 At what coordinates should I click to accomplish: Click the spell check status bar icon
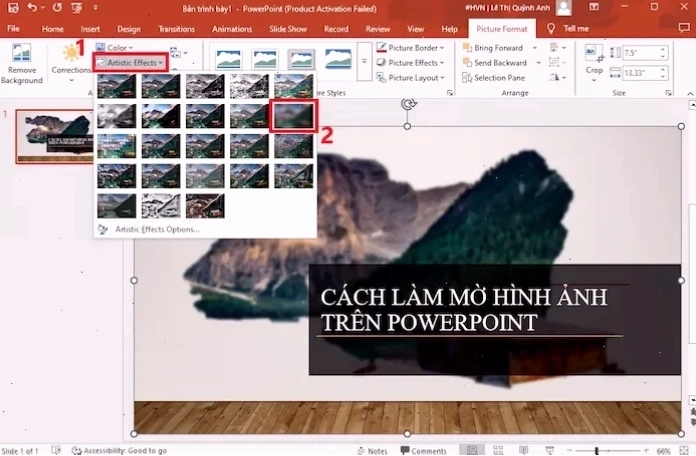tap(56, 450)
